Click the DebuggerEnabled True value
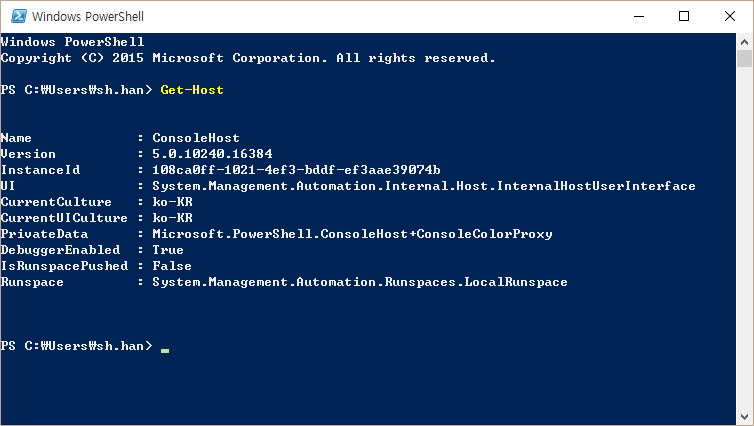 (168, 250)
